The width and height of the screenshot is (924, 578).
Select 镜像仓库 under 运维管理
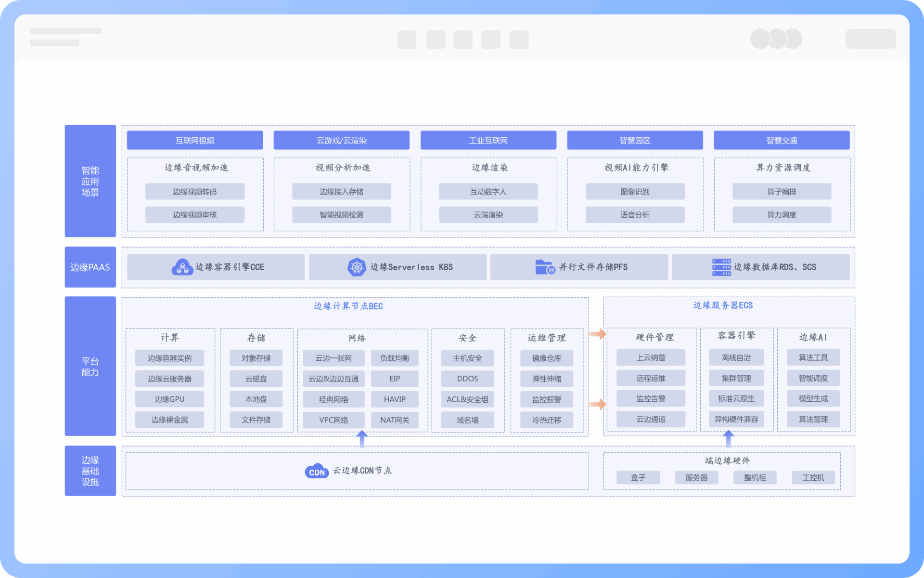pyautogui.click(x=546, y=358)
